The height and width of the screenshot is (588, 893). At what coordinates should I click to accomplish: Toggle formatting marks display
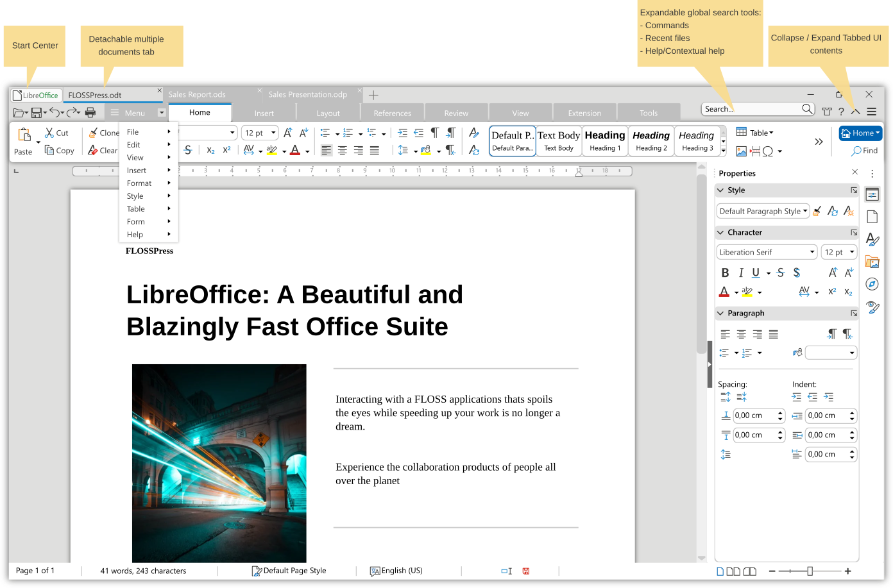click(434, 132)
